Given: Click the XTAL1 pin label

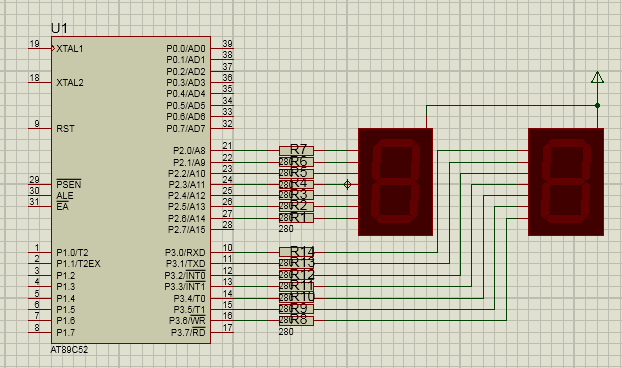Looking at the screenshot, I should [70, 49].
